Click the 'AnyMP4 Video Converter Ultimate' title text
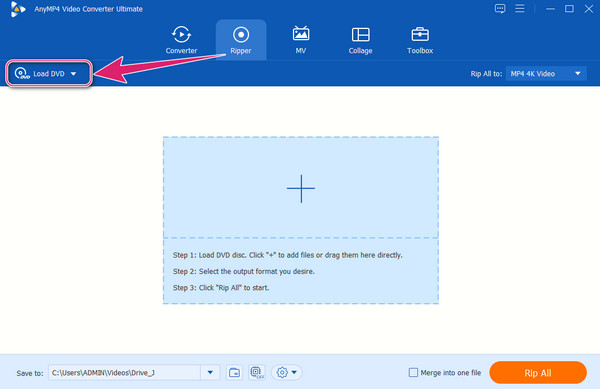 pyautogui.click(x=88, y=9)
